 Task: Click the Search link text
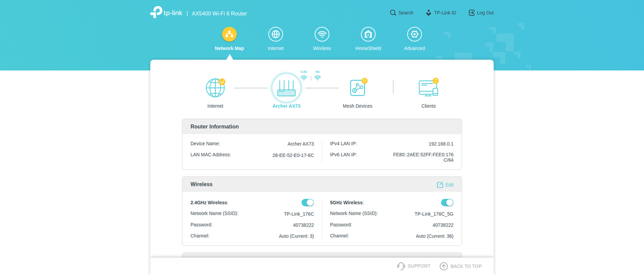(x=406, y=13)
